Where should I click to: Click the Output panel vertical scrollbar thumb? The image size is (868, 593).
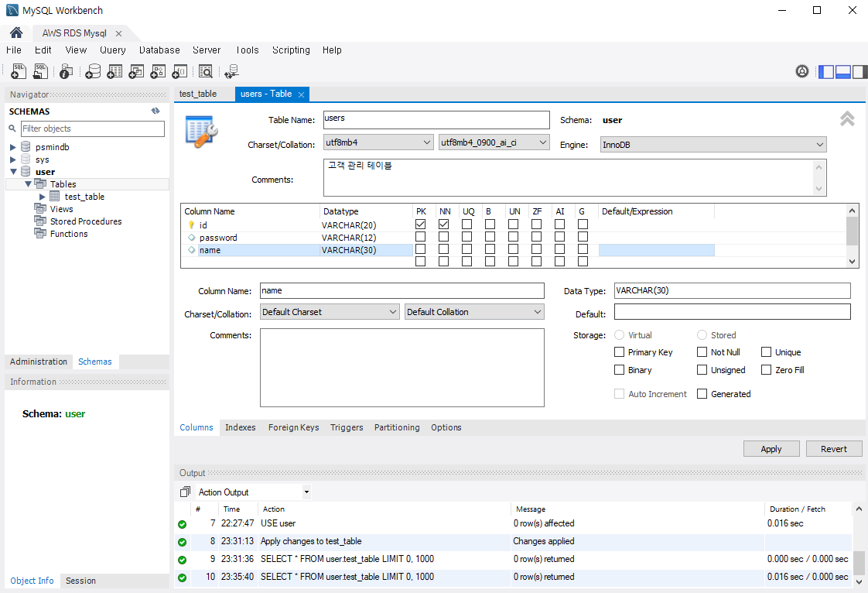click(x=859, y=563)
